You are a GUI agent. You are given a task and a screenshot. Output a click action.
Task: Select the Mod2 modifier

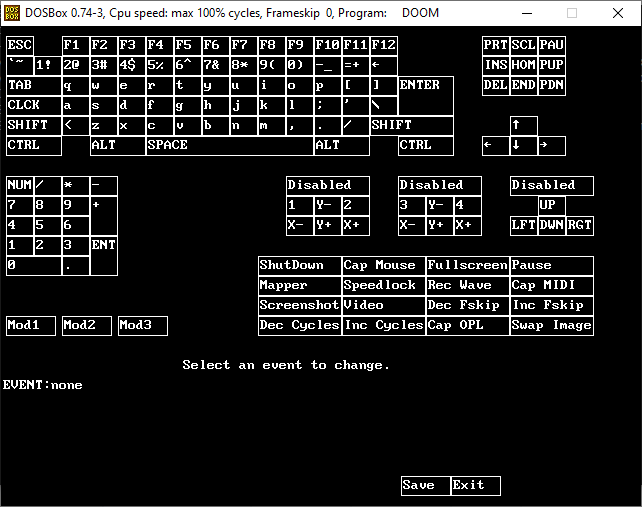(x=87, y=326)
